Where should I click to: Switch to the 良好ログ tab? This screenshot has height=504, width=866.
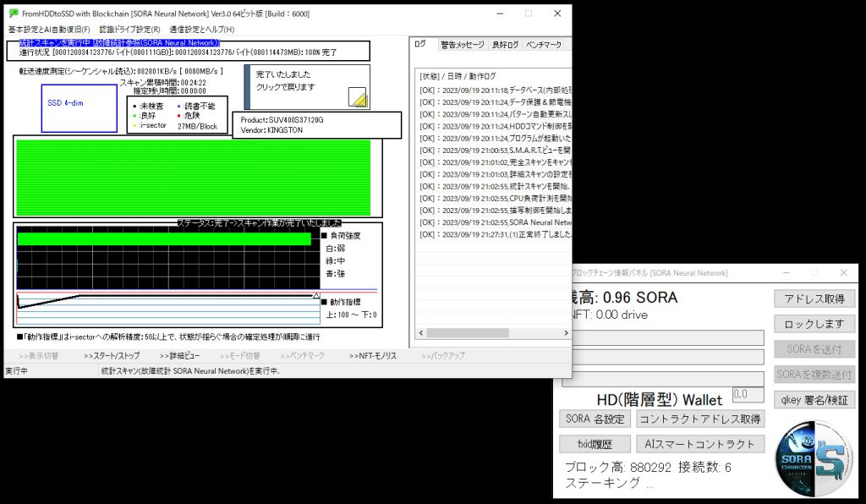coord(506,45)
